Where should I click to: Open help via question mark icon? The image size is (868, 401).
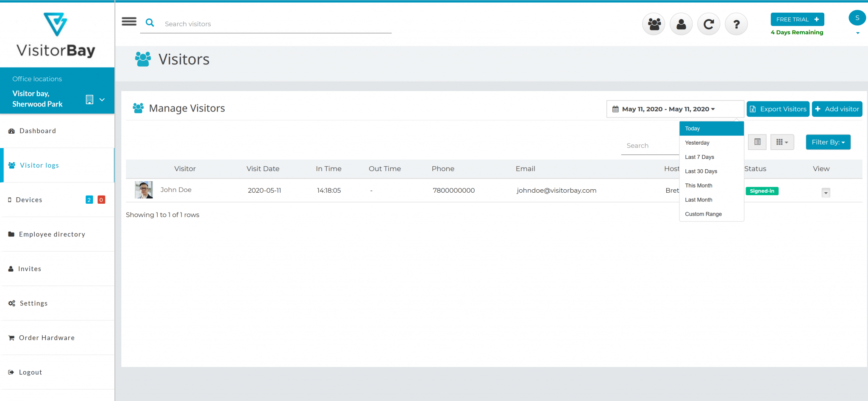(736, 24)
